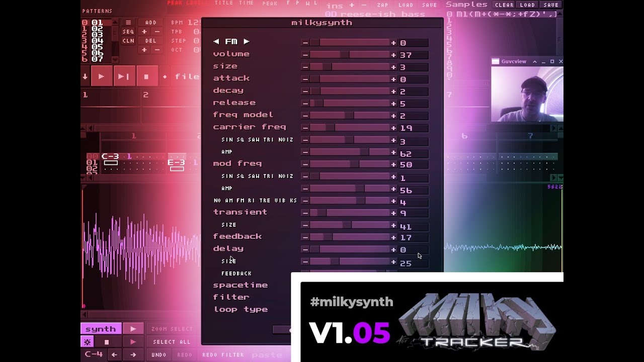Click the left arrow beside C-4
This screenshot has height=362, width=644.
tap(114, 355)
